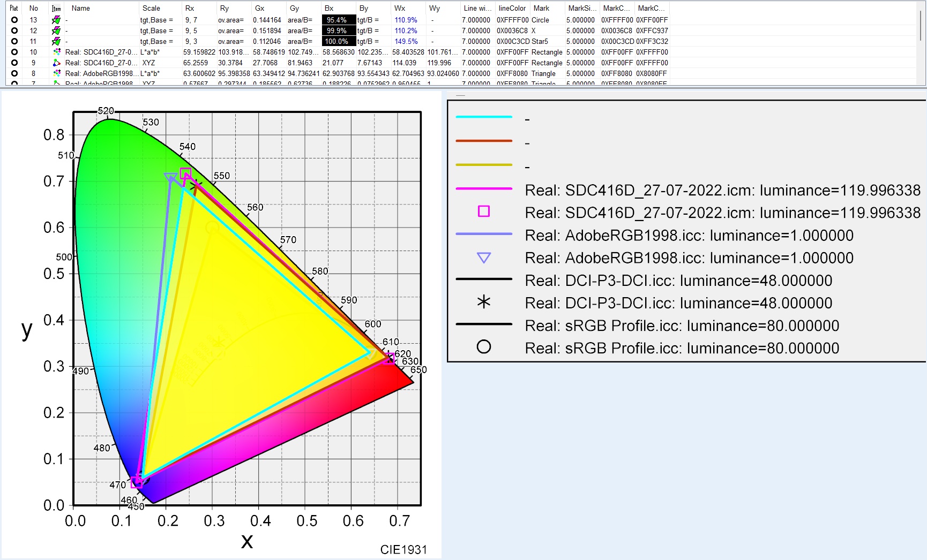Click the gamut comparison icon in row 13
927x560 pixels.
pyautogui.click(x=56, y=20)
